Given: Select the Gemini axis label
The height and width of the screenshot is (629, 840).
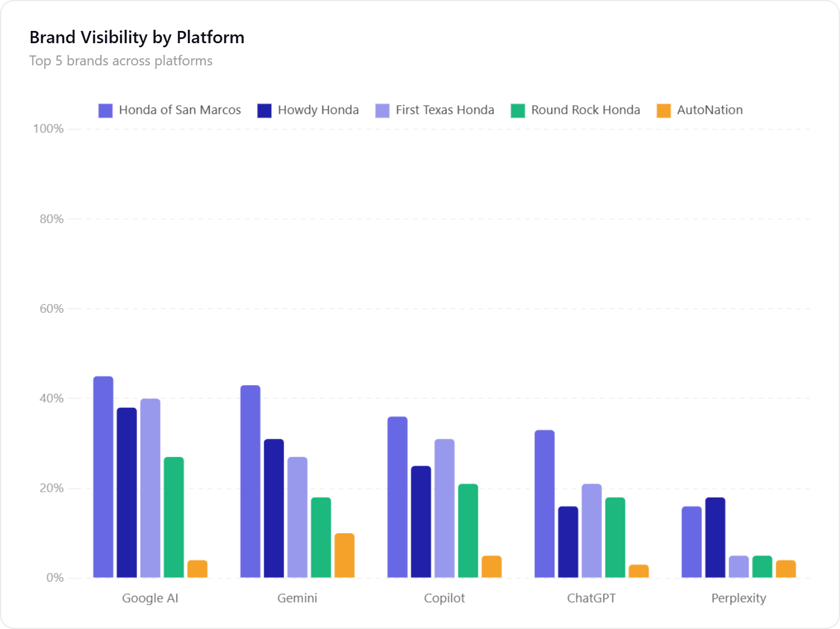Looking at the screenshot, I should [x=297, y=597].
